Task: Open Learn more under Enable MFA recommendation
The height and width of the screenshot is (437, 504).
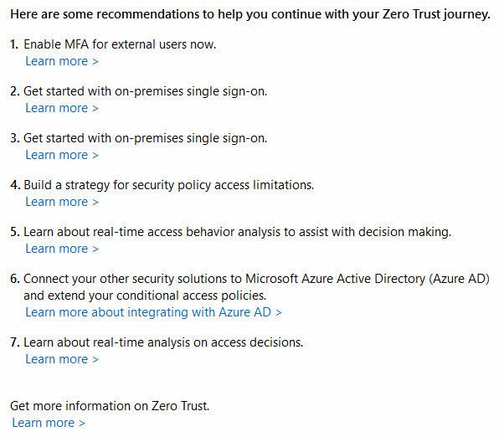Action: [62, 61]
